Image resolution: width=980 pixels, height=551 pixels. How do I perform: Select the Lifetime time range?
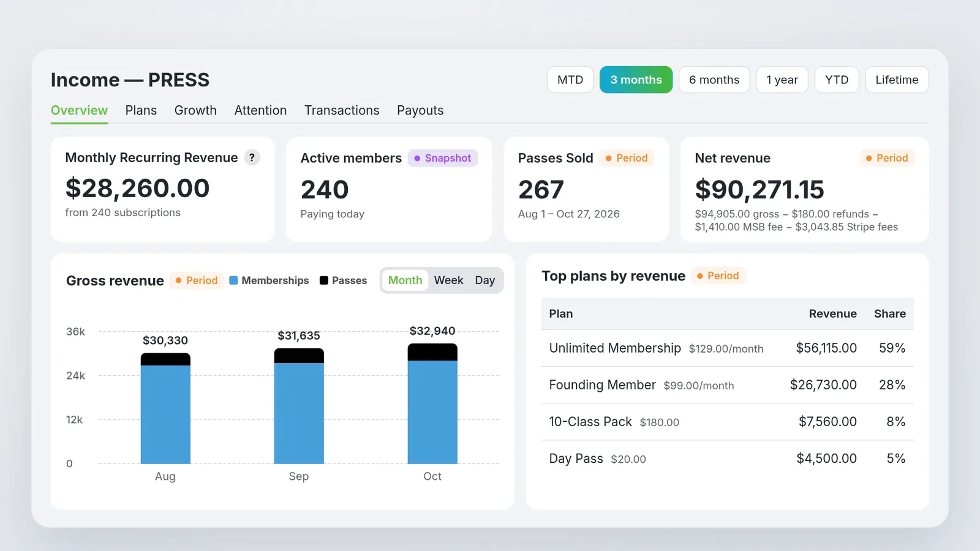click(897, 80)
